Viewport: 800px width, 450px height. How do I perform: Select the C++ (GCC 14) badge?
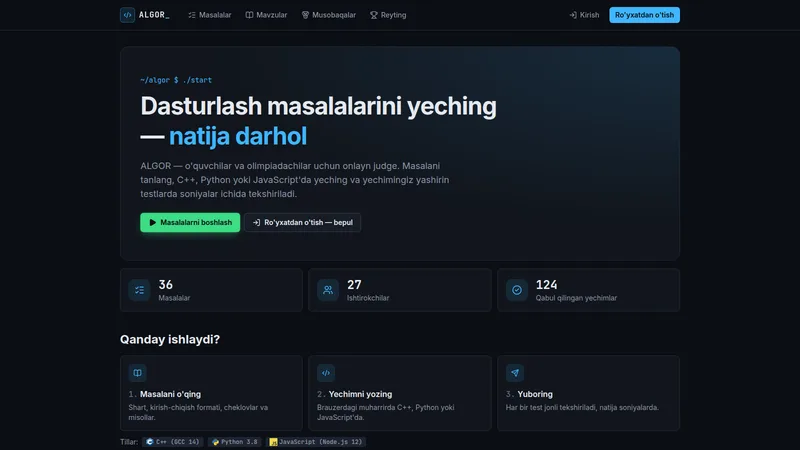pyautogui.click(x=173, y=442)
